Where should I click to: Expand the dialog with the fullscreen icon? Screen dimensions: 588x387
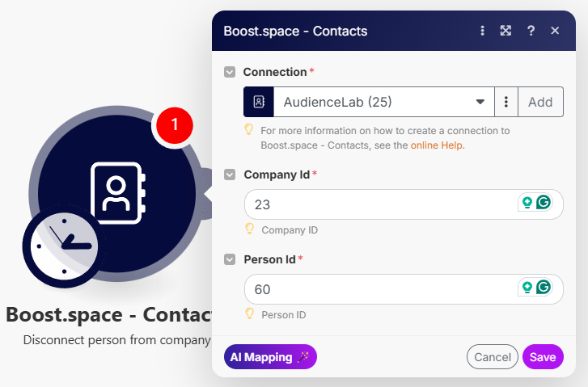(506, 31)
